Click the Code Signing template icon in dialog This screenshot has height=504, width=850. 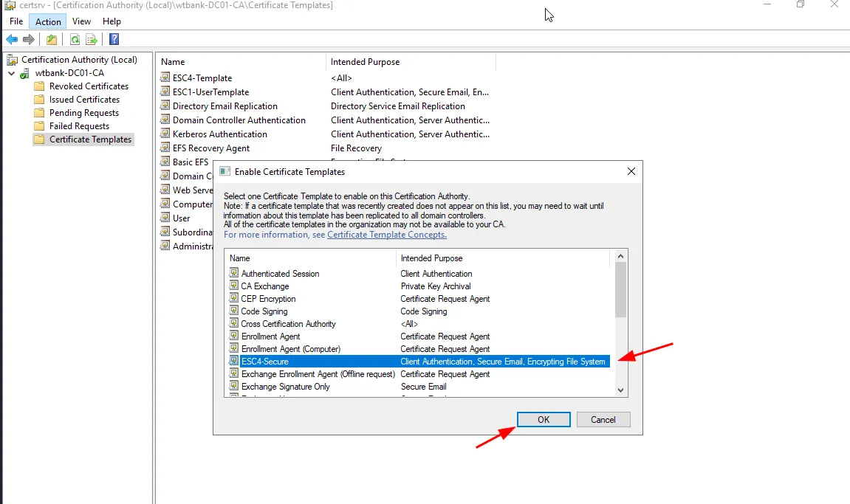coord(233,311)
